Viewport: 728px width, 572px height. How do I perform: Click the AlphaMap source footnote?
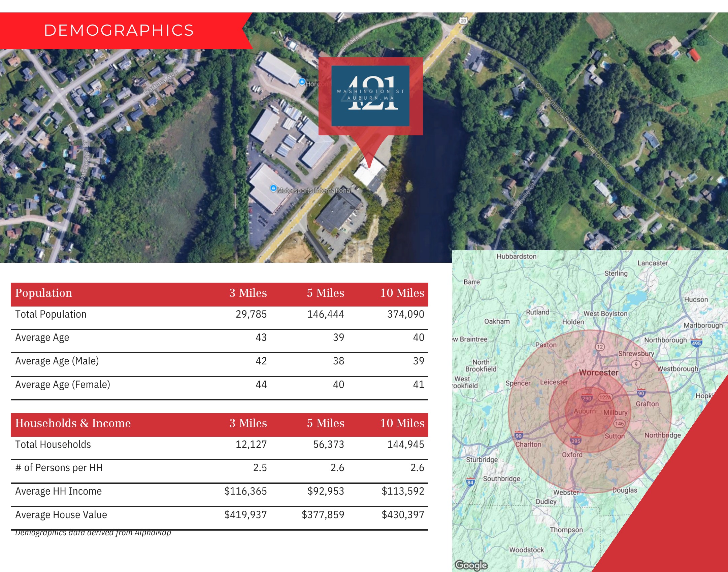(93, 533)
